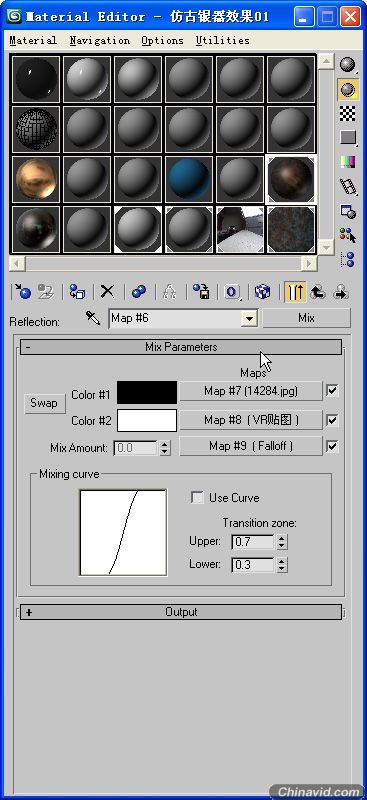Expand the Output rollout
Screen dimensions: 367x800
pyautogui.click(x=181, y=612)
